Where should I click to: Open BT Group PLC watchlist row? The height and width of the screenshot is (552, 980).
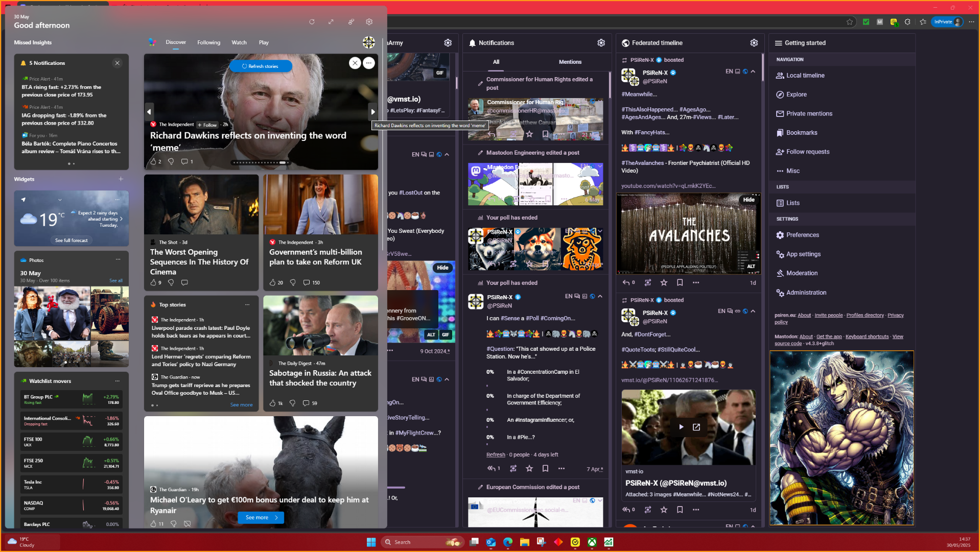pos(72,399)
